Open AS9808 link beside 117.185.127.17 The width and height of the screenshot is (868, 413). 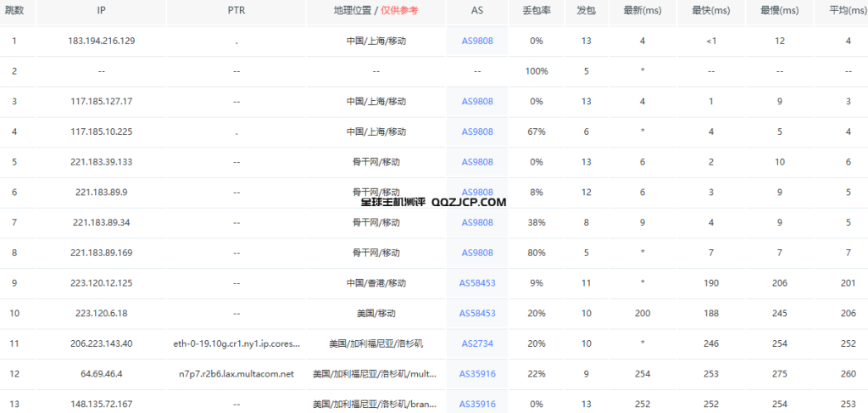(477, 101)
